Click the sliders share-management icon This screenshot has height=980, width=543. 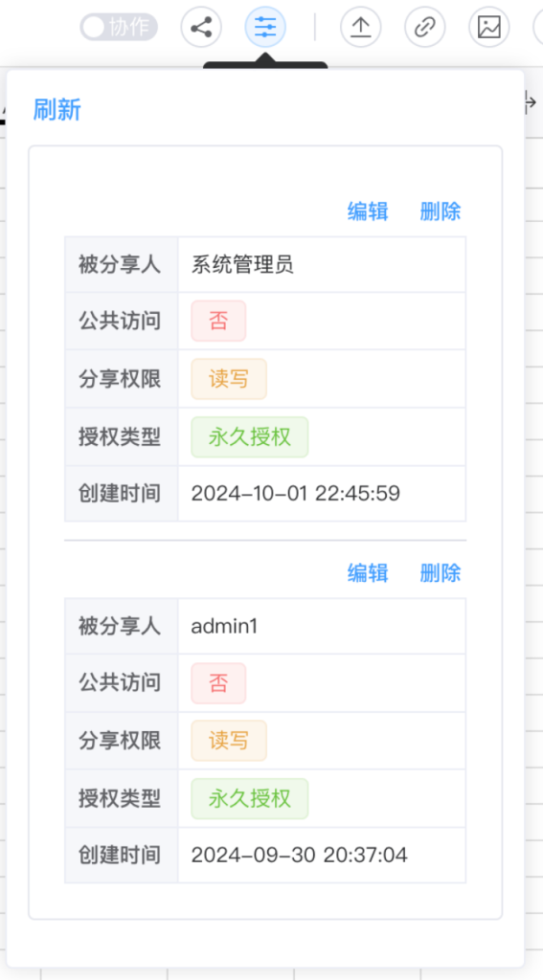click(x=265, y=28)
